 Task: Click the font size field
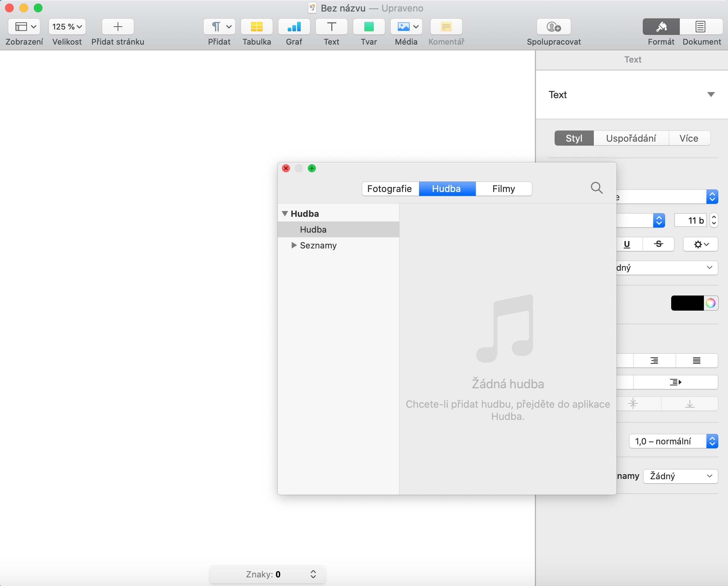(x=691, y=220)
